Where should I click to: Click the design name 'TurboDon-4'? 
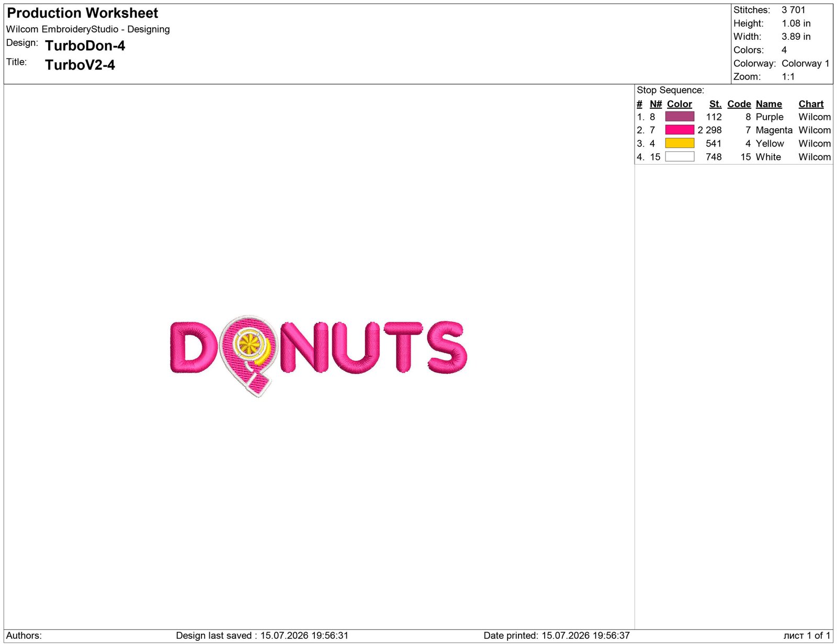tap(85, 46)
